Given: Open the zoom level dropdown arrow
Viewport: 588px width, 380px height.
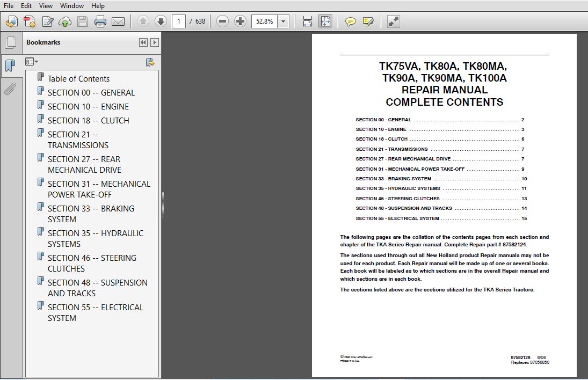Looking at the screenshot, I should click(283, 21).
